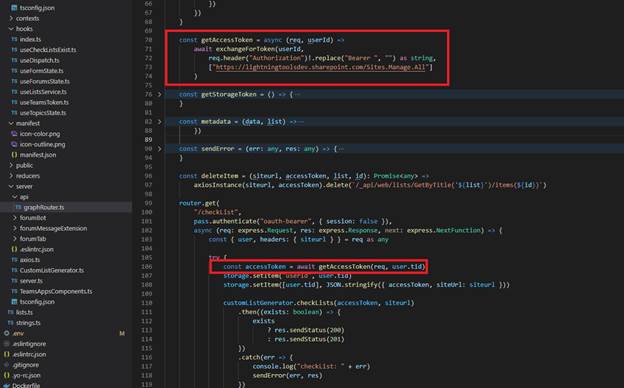Open useListsService.ts file
624x388 pixels.
tap(43, 92)
